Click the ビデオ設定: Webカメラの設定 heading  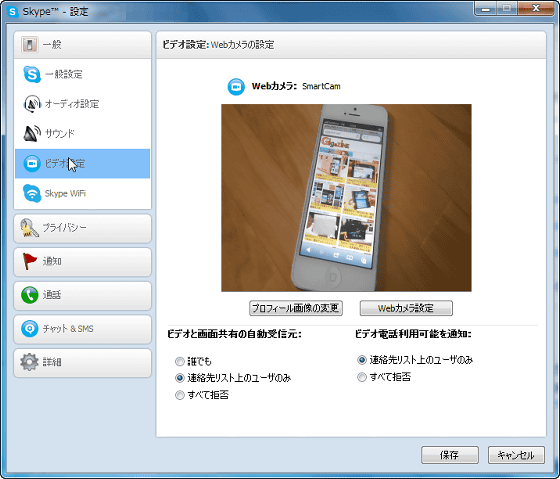pos(218,45)
